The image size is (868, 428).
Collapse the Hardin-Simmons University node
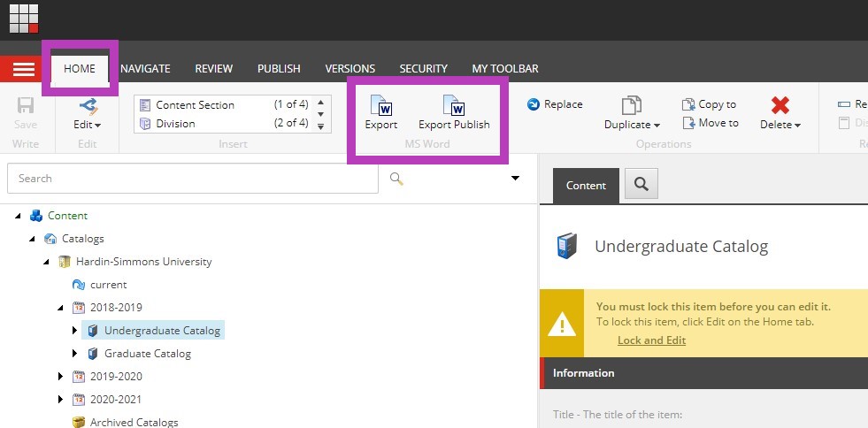[47, 262]
